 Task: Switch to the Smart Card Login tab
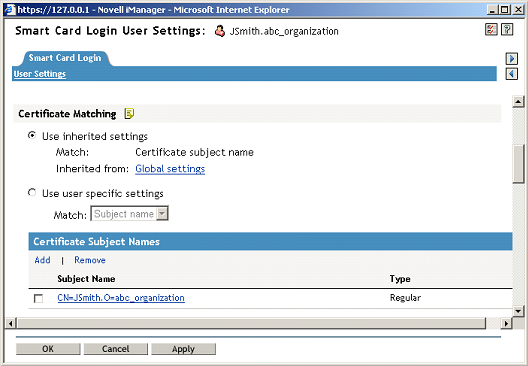click(x=65, y=58)
